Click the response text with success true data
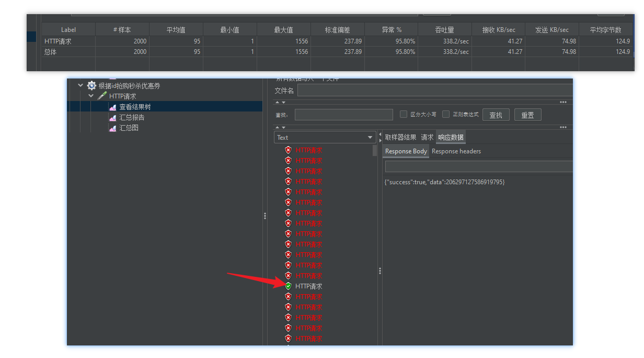 444,182
